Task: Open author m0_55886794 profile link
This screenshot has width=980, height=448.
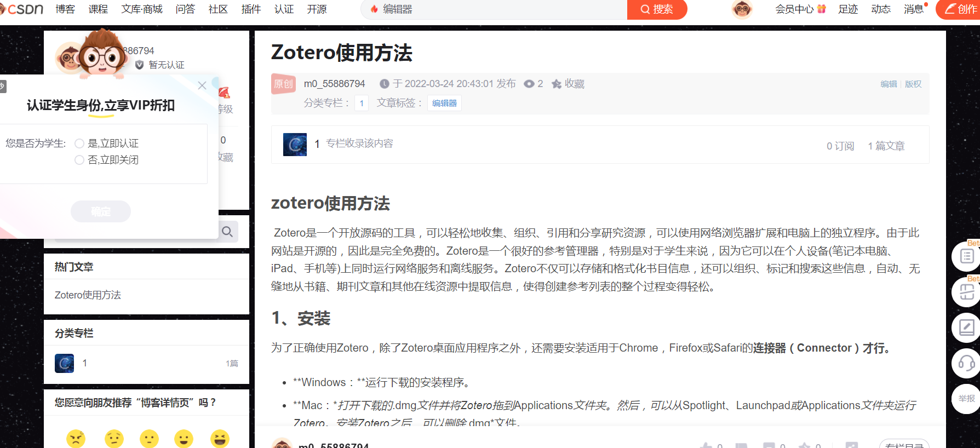Action: tap(334, 84)
